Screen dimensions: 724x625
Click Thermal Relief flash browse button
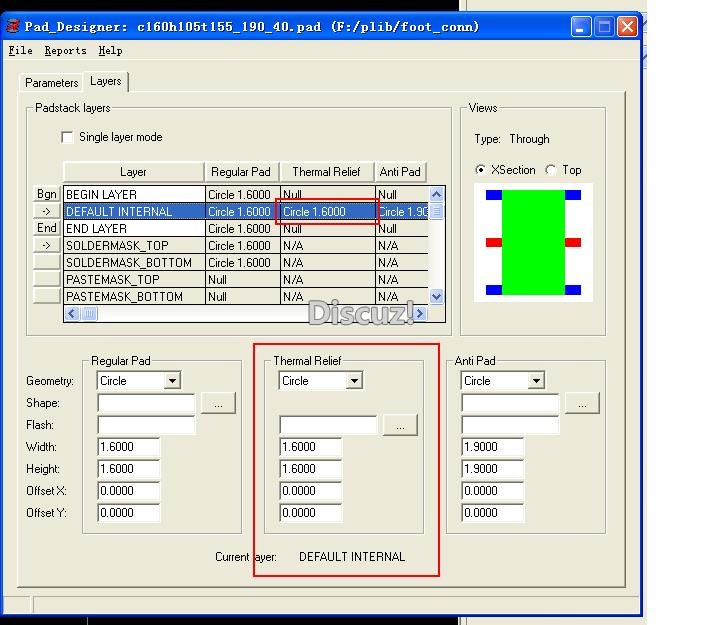(400, 425)
